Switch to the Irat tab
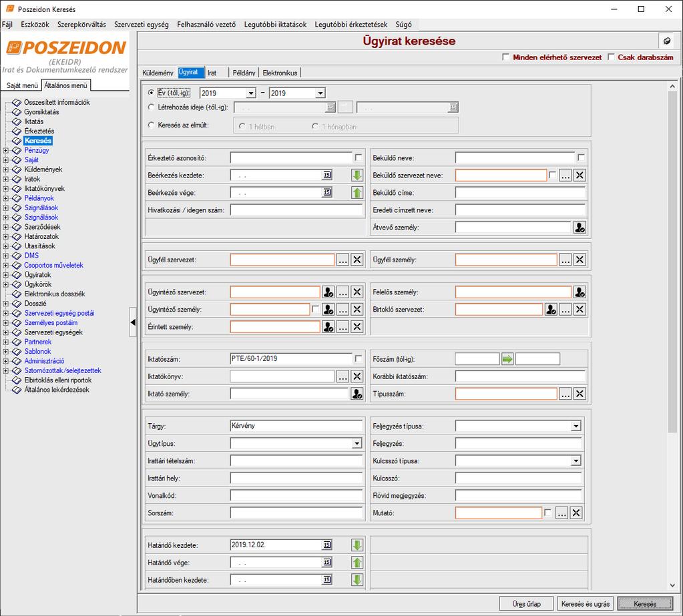Image resolution: width=683 pixels, height=616 pixels. tap(212, 73)
